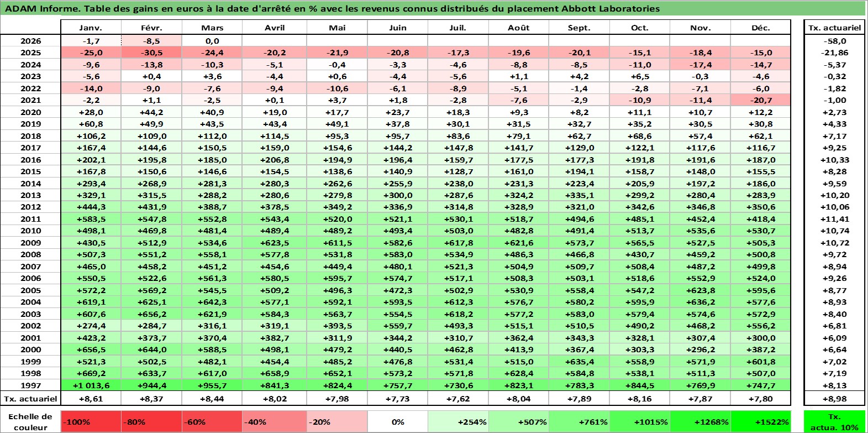
Task: Select the 'Tx. actua. 10%' green box
Action: 834,421
